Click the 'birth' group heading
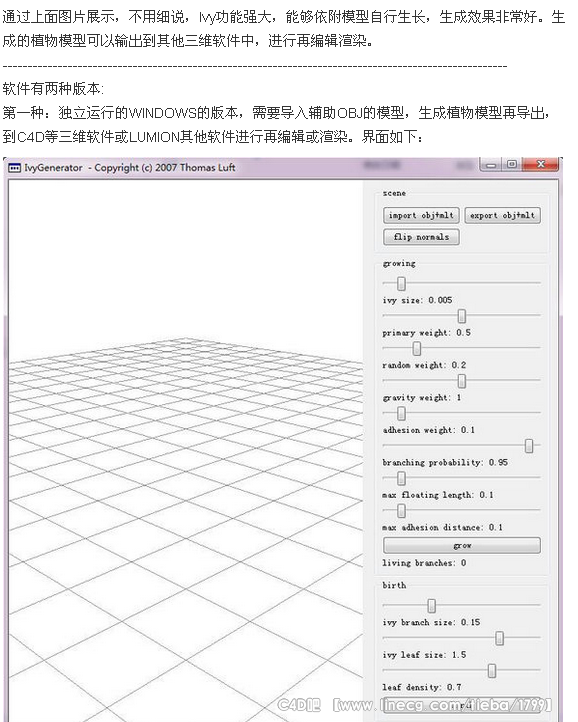 coord(394,585)
